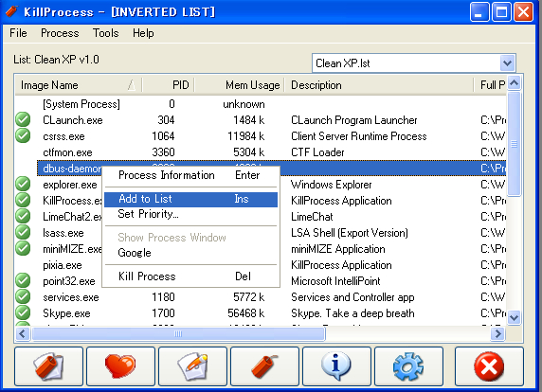Click the vertical scrollbar down arrow
Screen dimensions: 542x392
514,317
